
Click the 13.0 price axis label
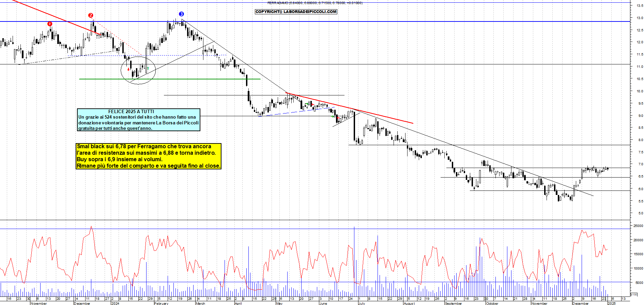(640, 18)
